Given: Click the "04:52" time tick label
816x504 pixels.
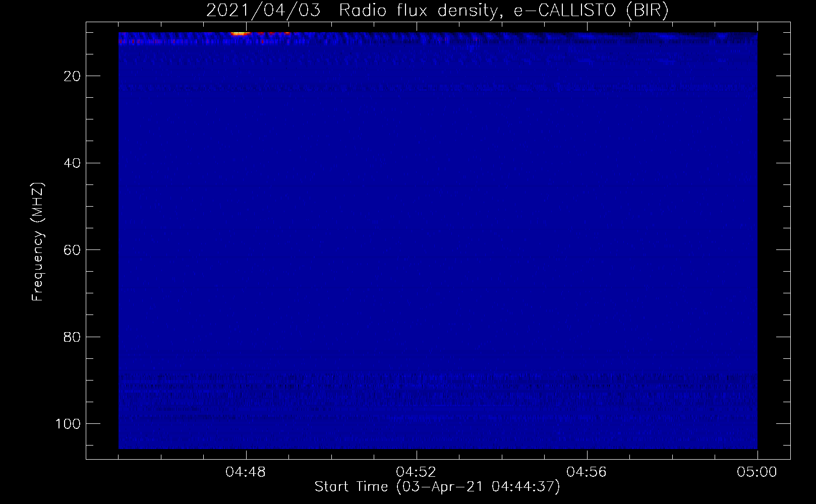Looking at the screenshot, I should [417, 472].
